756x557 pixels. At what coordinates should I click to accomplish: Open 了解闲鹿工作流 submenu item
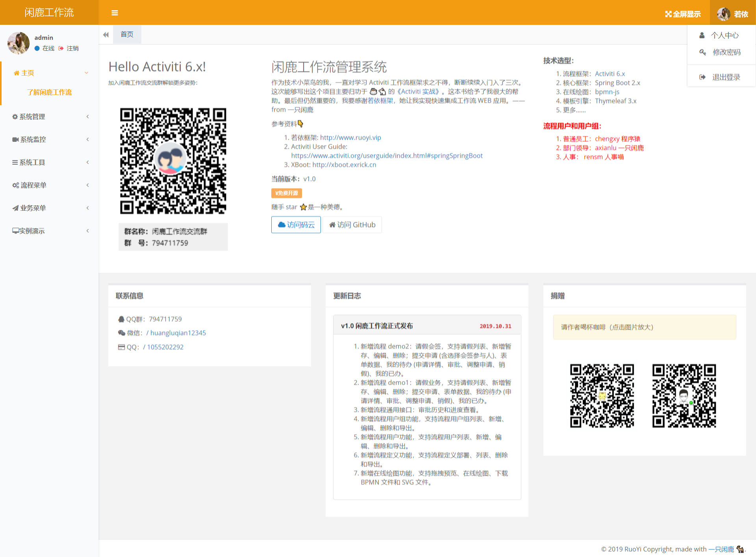pyautogui.click(x=49, y=92)
